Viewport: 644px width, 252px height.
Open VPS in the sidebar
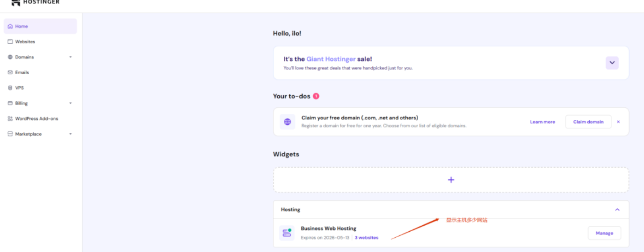[40, 88]
